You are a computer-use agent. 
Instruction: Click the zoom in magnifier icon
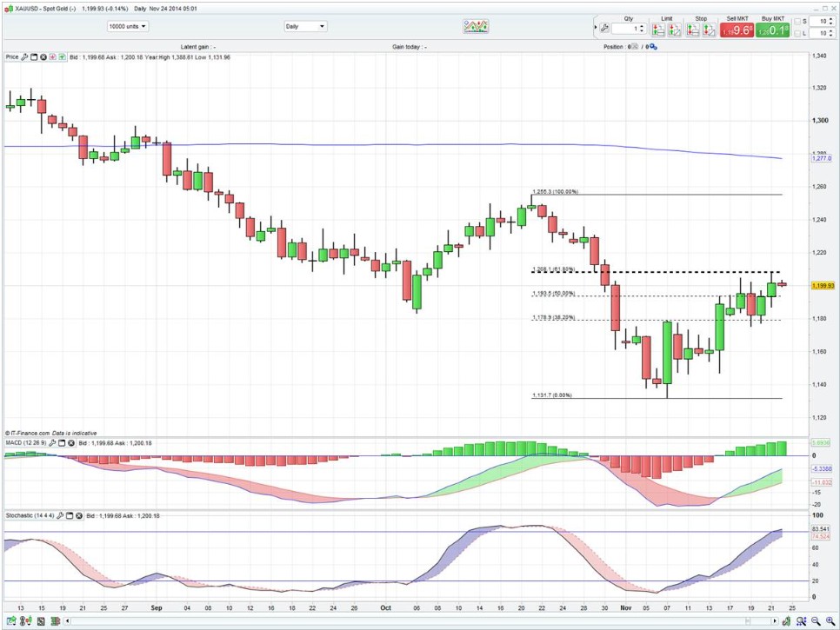(830, 621)
